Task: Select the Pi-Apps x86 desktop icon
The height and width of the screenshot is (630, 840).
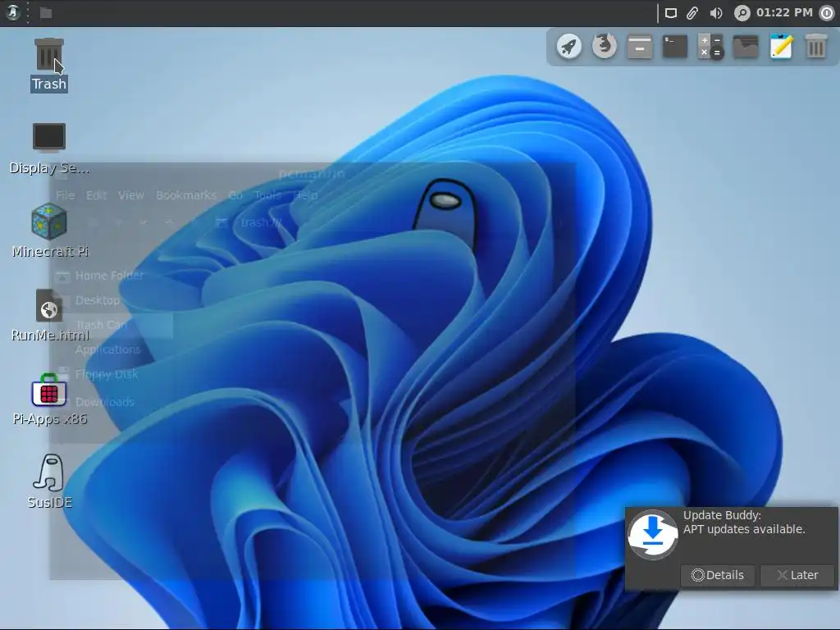Action: pyautogui.click(x=49, y=399)
